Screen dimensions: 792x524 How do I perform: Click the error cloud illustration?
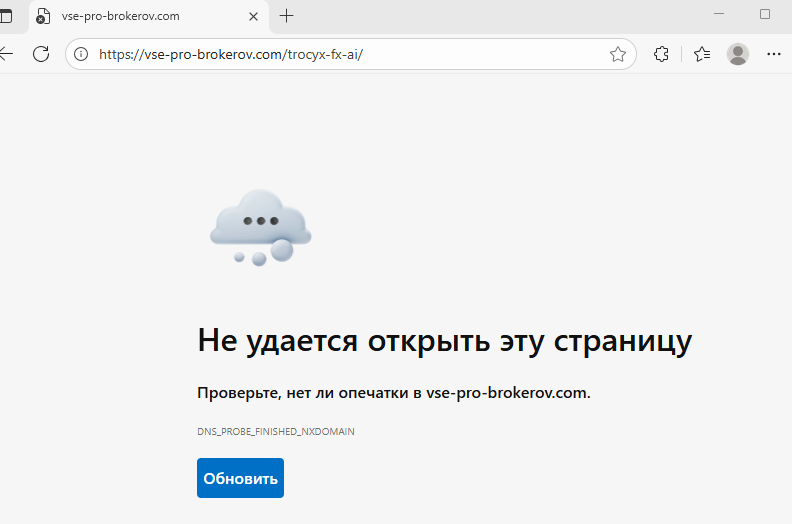[x=260, y=226]
